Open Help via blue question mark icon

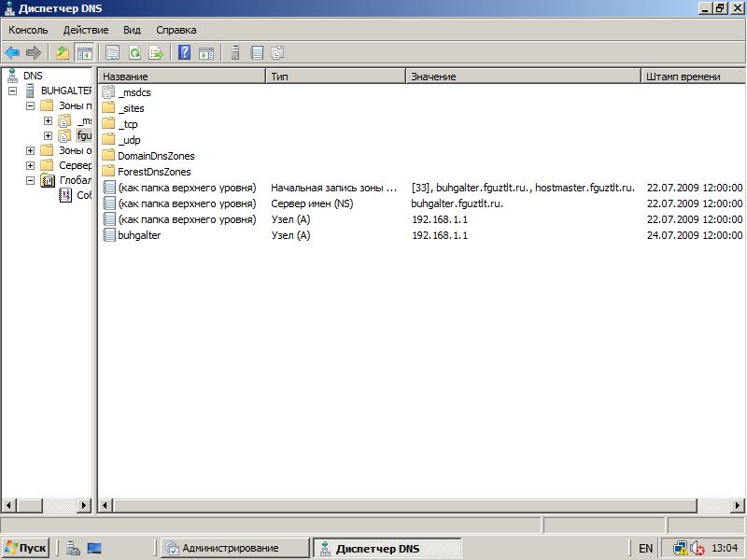pos(185,53)
